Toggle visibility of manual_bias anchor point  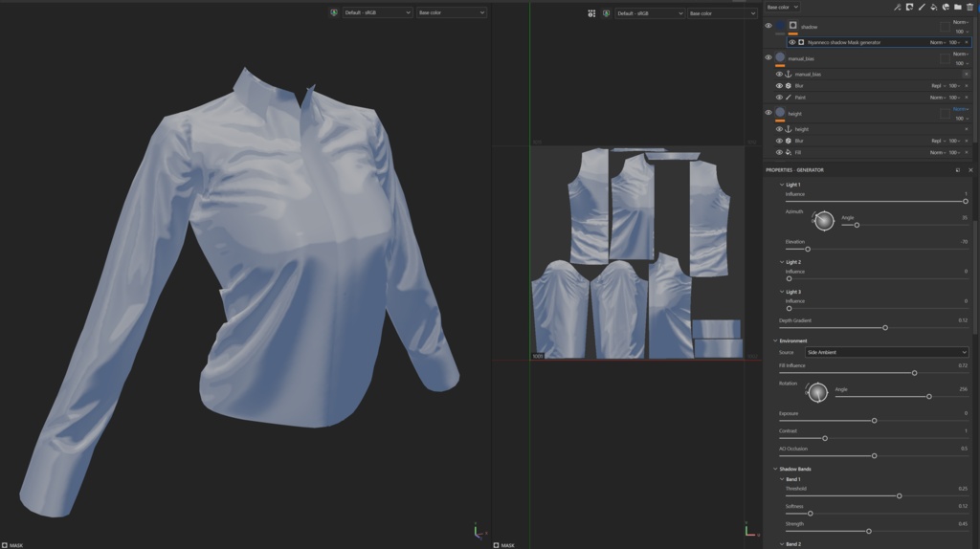coord(779,74)
